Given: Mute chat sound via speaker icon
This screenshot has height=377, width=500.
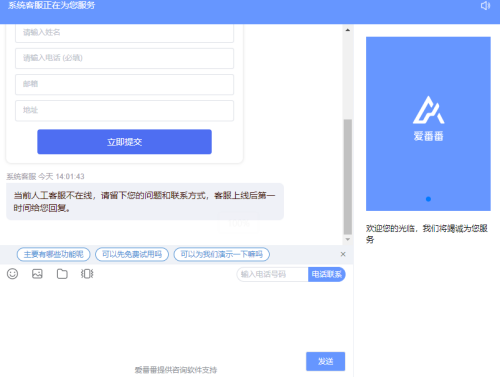Looking at the screenshot, I should pos(485,6).
